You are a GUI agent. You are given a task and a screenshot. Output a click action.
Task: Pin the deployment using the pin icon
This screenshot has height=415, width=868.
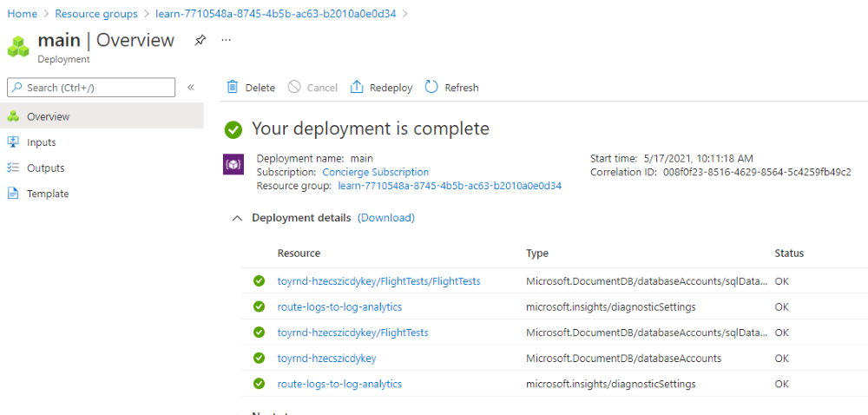[x=200, y=41]
